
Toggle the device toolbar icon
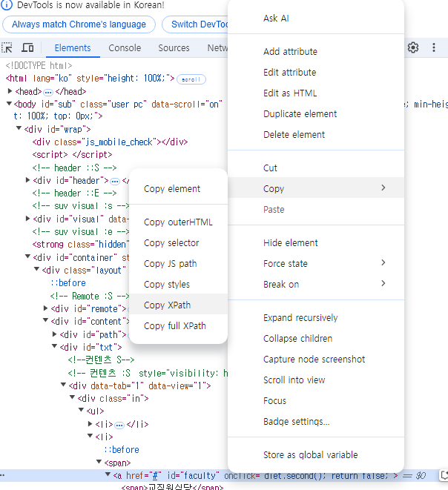[x=27, y=47]
